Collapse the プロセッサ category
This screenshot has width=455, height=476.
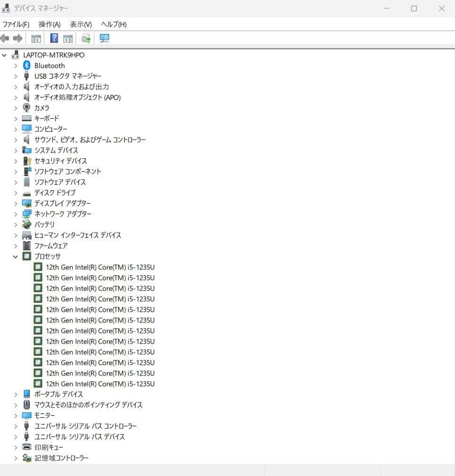coord(16,256)
